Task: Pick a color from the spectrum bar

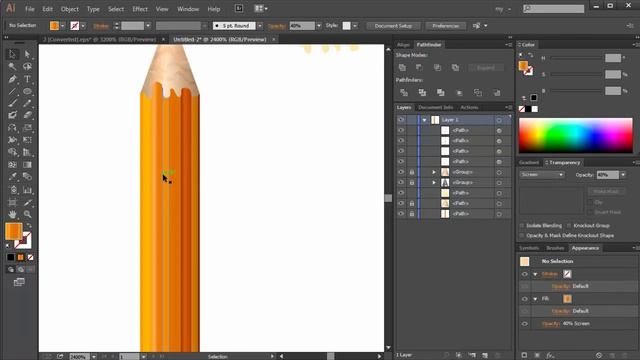Action: point(576,136)
